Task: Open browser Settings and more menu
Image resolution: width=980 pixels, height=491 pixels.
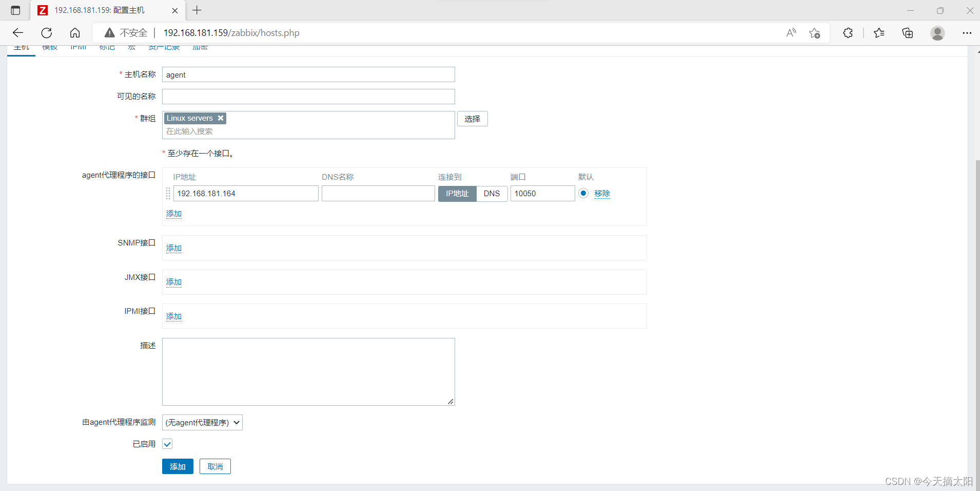Action: 967,33
